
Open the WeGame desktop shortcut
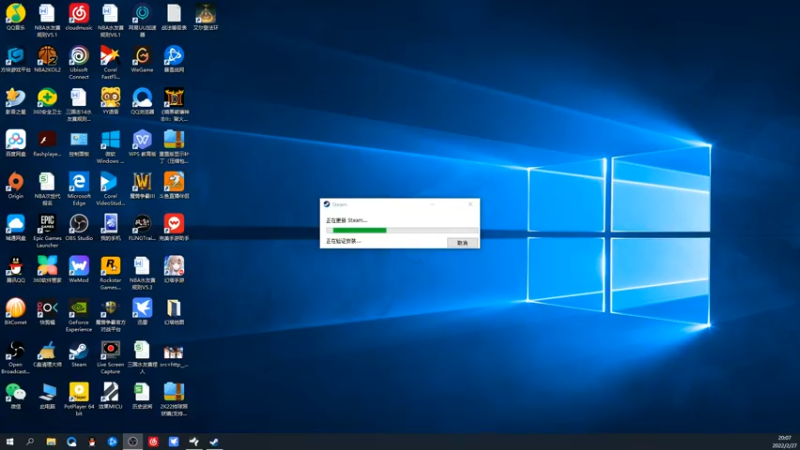[x=142, y=59]
